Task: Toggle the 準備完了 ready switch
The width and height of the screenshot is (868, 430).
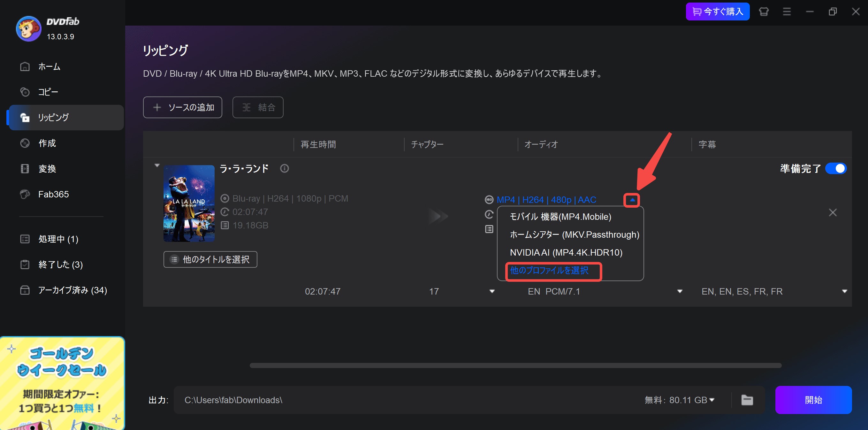Action: point(836,168)
